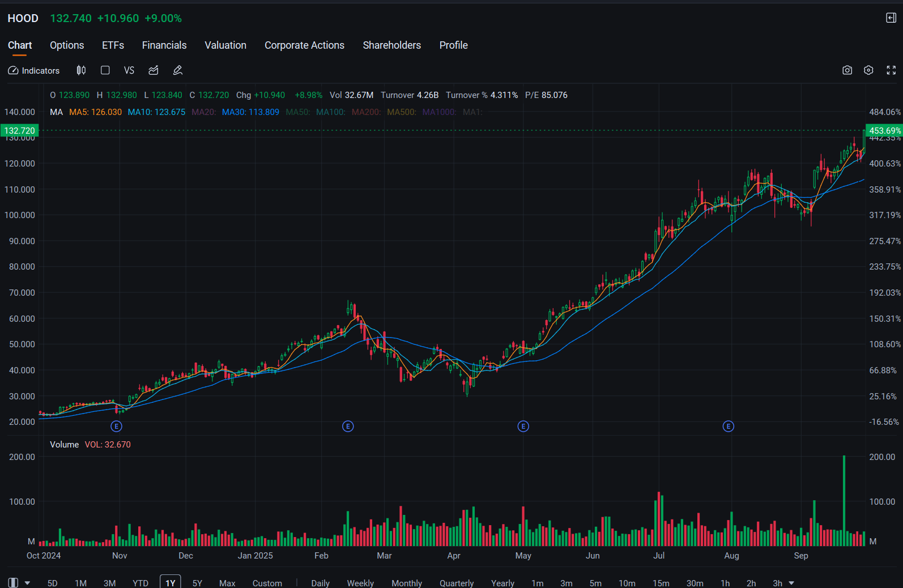Screen dimensions: 903x588
Task: Toggle the dimmed MA1000 indicator
Action: 440,112
